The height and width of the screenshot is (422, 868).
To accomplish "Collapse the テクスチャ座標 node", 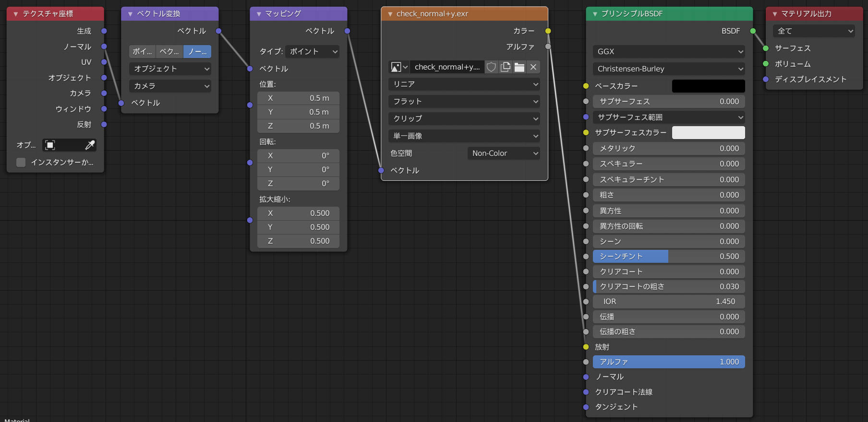I will pos(16,14).
